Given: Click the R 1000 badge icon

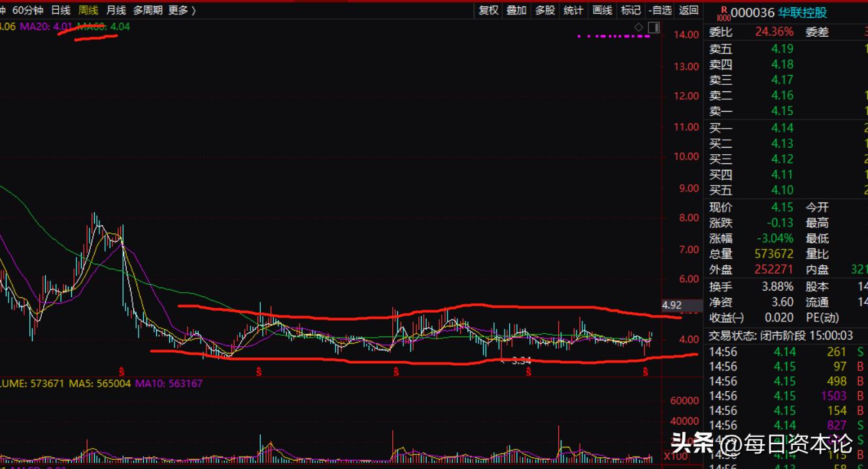Looking at the screenshot, I should pos(723,12).
